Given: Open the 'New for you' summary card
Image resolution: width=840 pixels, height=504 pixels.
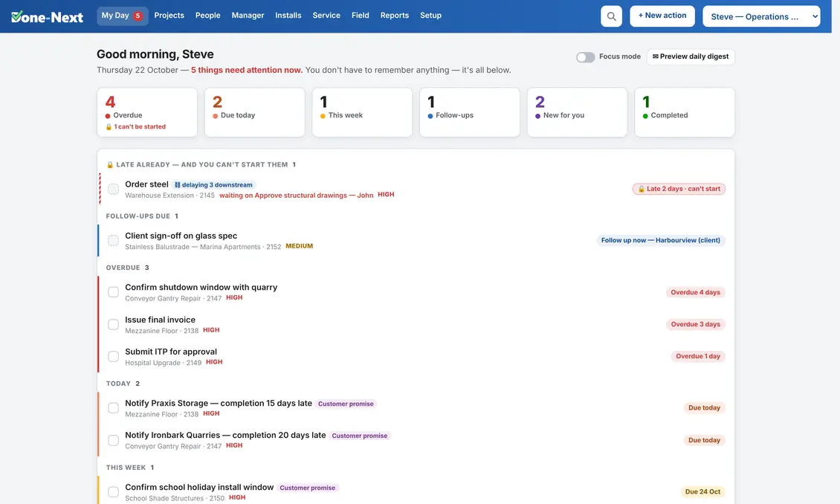Looking at the screenshot, I should 577,112.
